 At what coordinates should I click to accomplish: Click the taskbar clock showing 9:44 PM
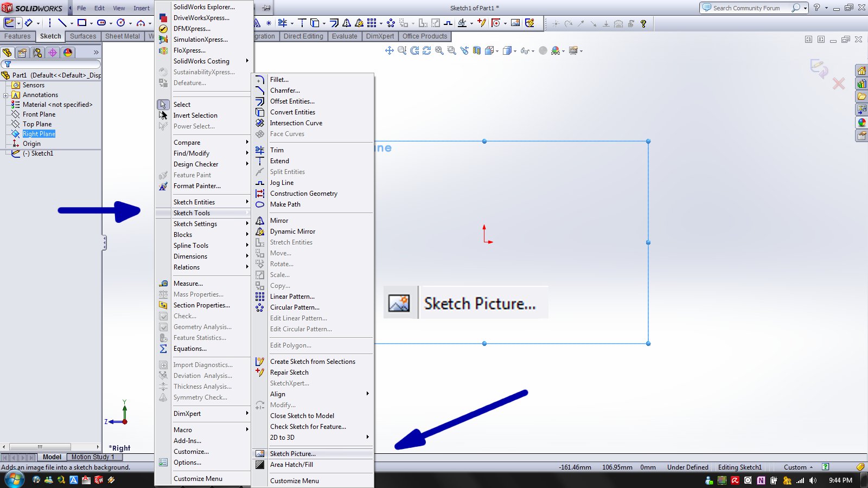click(840, 480)
